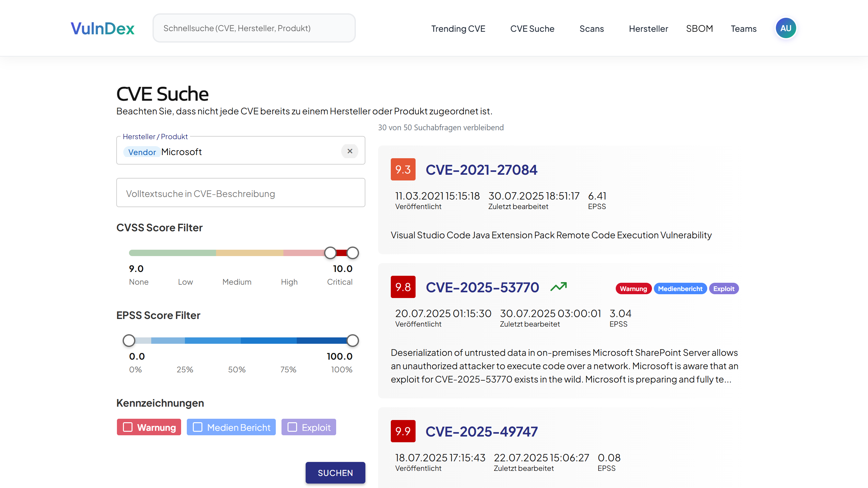The height and width of the screenshot is (488, 868).
Task: Click the green trending arrow icon
Action: pyautogui.click(x=558, y=287)
